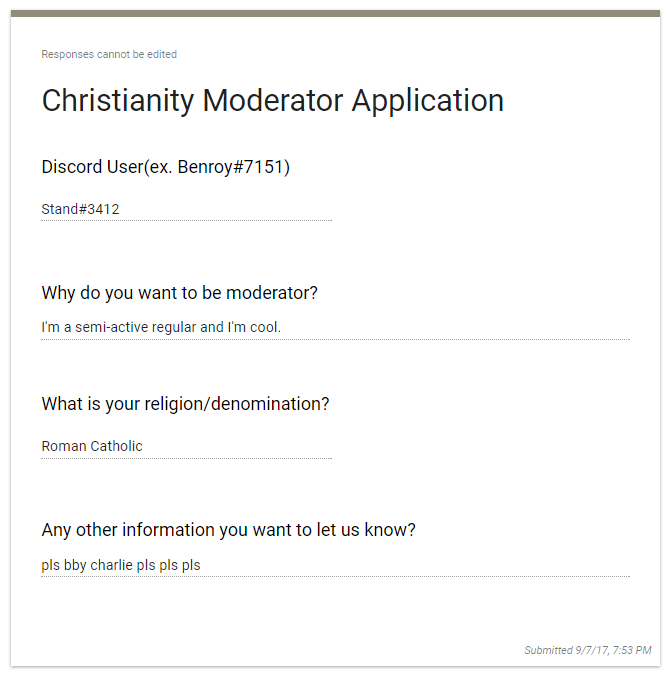The width and height of the screenshot is (670, 680).
Task: Click the Discord User answer field containing Stand#3412
Action: click(x=186, y=210)
